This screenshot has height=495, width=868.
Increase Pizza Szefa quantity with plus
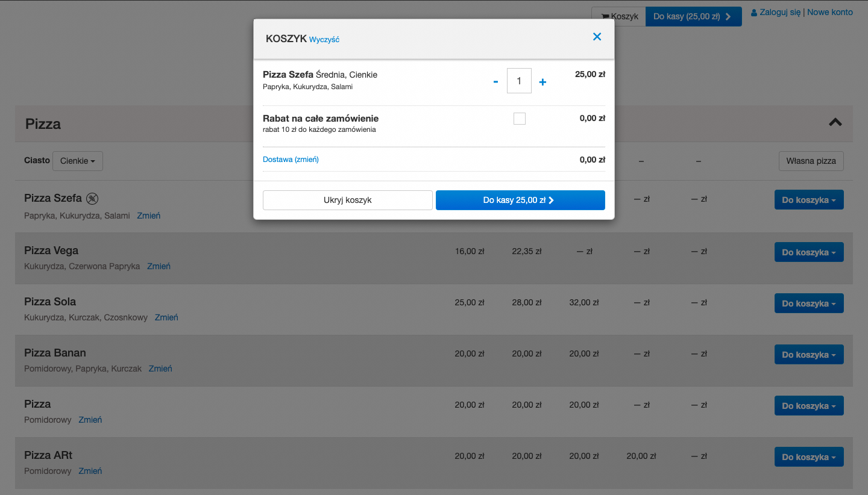(x=542, y=82)
